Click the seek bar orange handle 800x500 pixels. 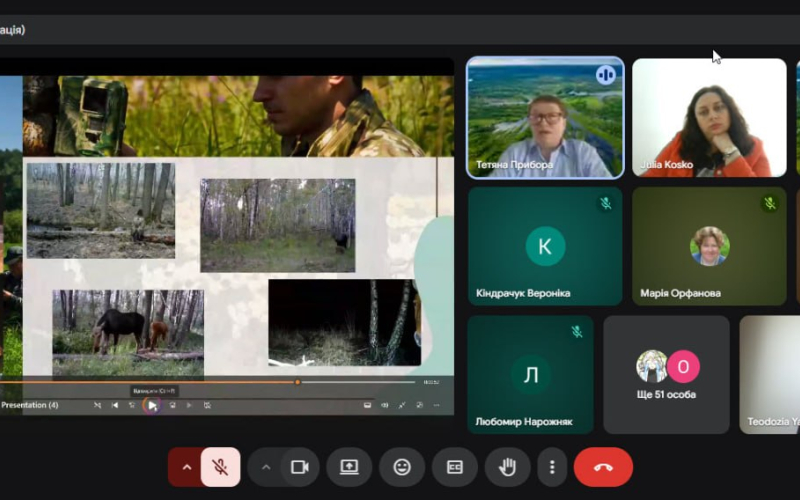coord(297,382)
